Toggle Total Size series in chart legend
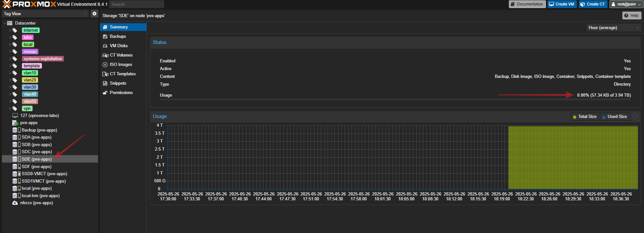This screenshot has height=233, width=644. click(x=585, y=117)
